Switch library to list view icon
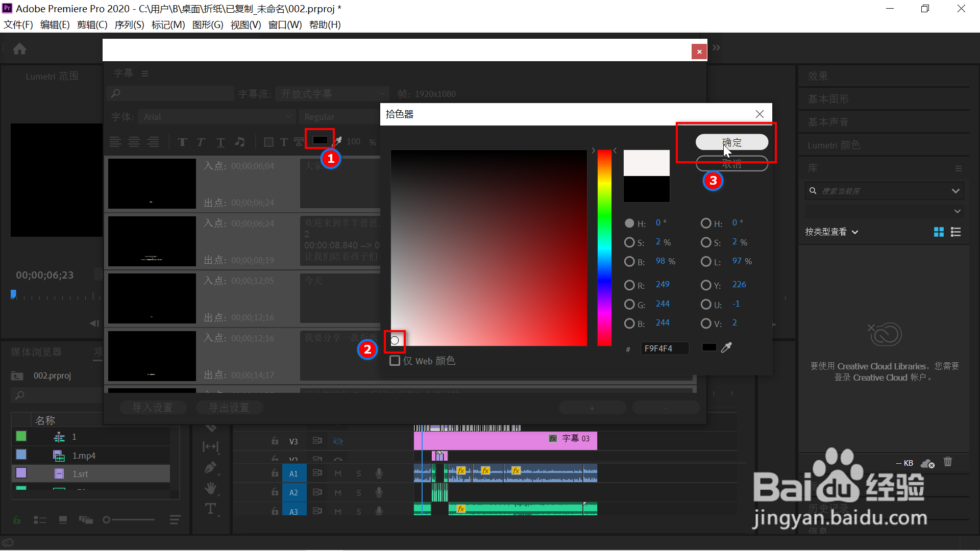980x551 pixels. tap(956, 232)
